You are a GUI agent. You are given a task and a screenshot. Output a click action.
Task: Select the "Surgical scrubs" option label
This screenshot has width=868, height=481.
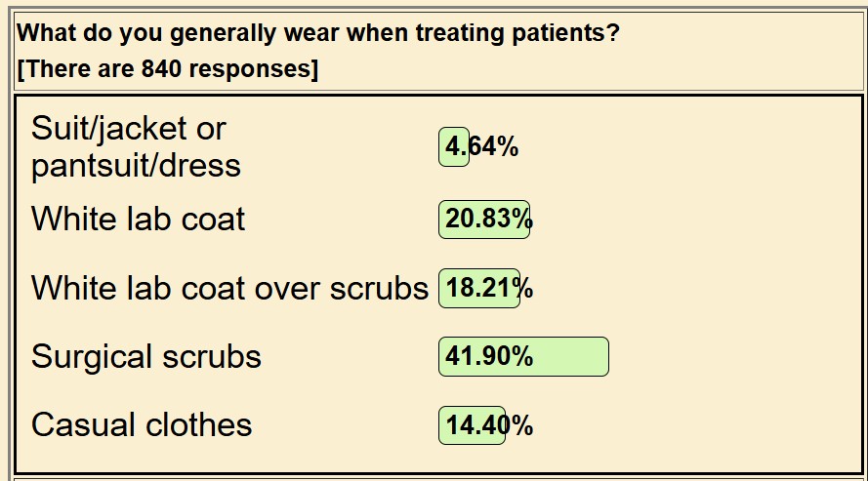click(x=145, y=356)
